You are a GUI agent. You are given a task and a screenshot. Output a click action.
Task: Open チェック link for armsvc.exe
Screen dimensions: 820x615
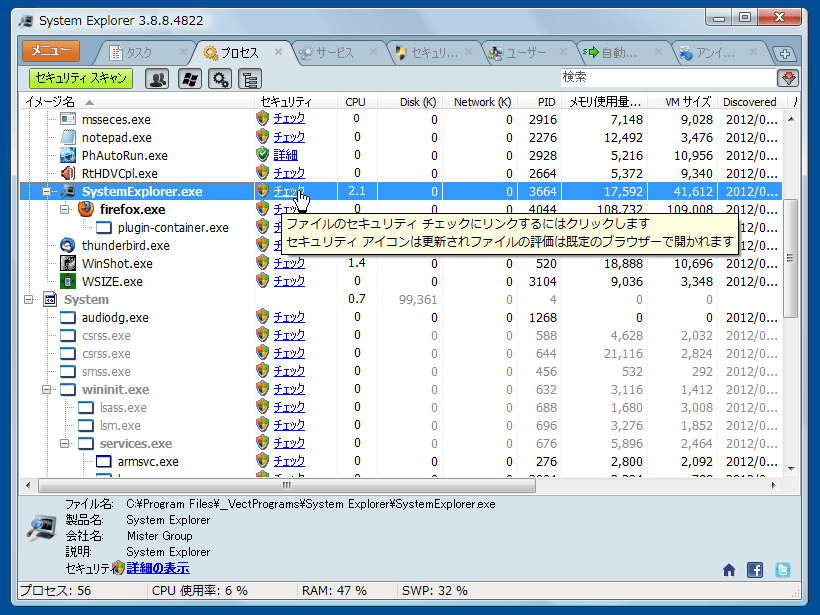(289, 461)
